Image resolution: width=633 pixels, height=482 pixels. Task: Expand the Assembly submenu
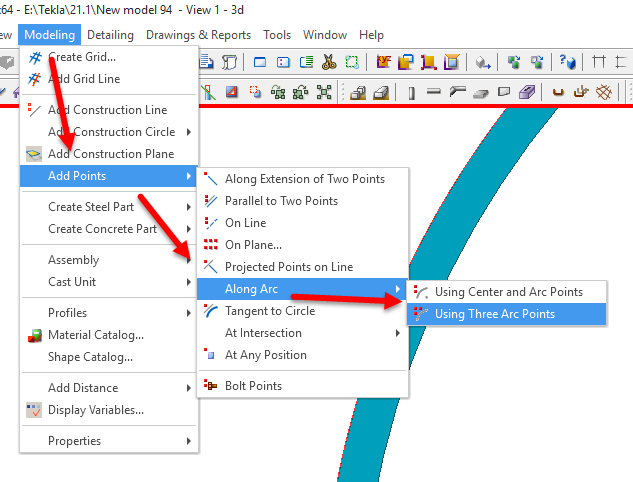pos(109,260)
